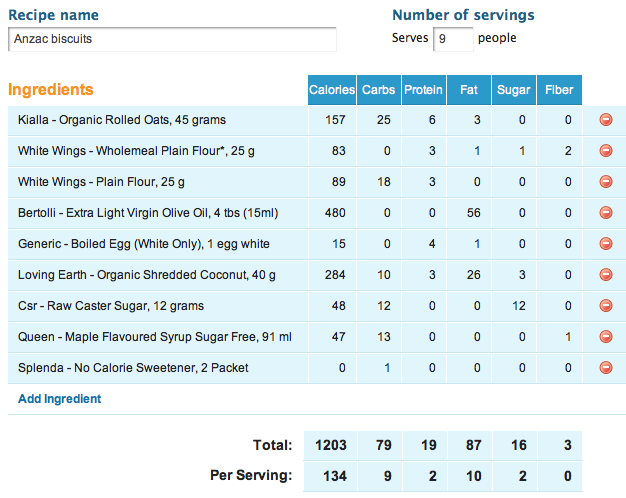Screen dimensions: 626x498
Task: Click the Number of servings heading
Action: click(463, 15)
